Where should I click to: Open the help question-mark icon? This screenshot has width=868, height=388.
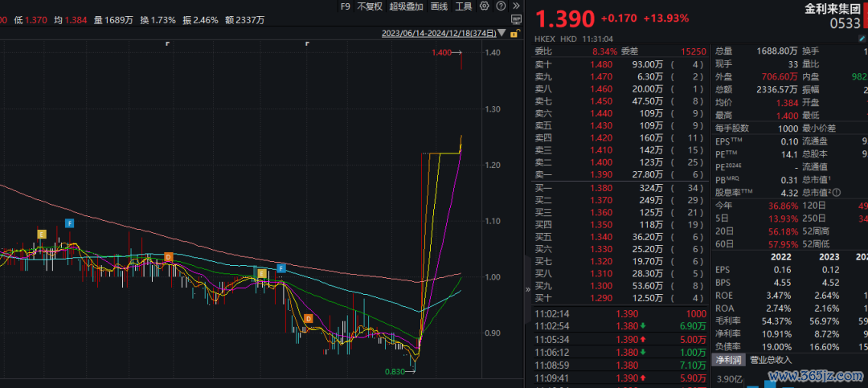pyautogui.click(x=501, y=6)
